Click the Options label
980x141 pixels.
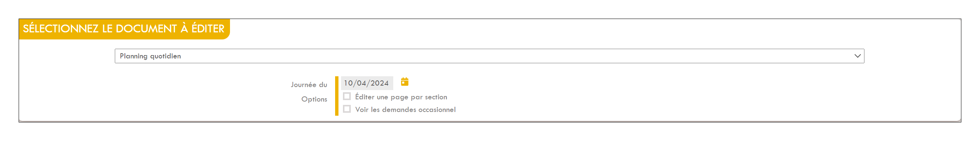[x=314, y=99]
